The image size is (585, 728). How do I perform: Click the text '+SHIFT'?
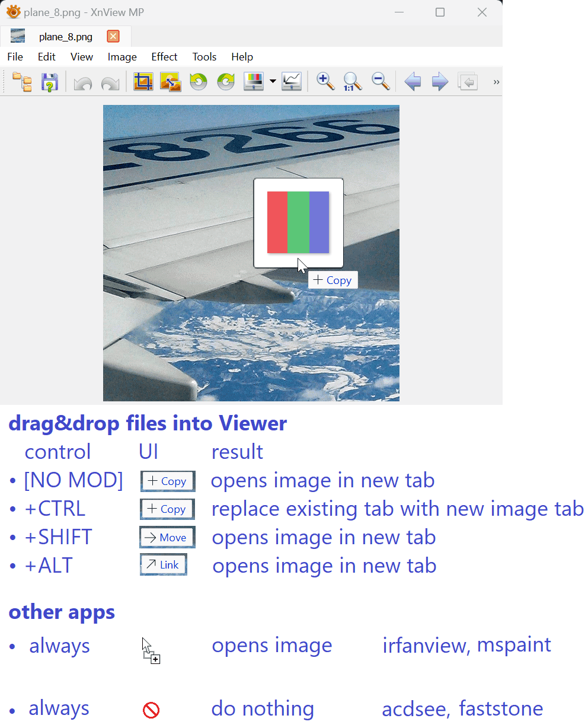[58, 537]
